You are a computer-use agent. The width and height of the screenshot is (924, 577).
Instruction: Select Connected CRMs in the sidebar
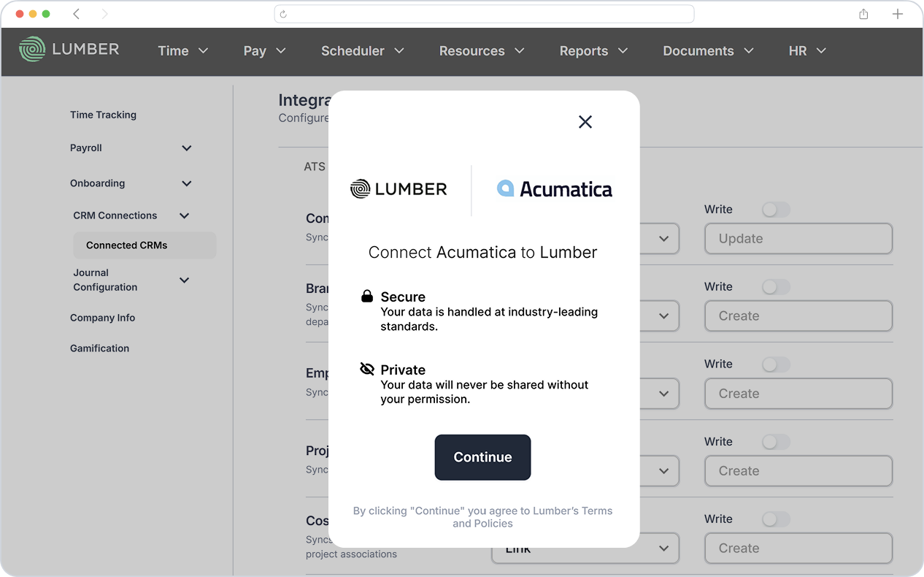click(x=145, y=245)
